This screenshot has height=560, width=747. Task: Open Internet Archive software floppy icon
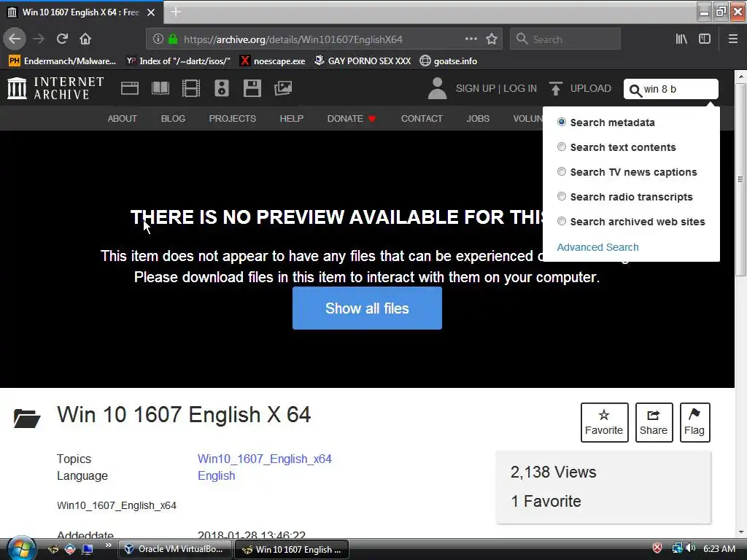[252, 88]
